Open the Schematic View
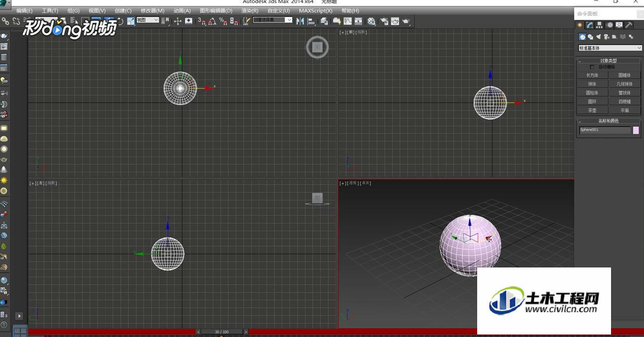 (359, 21)
